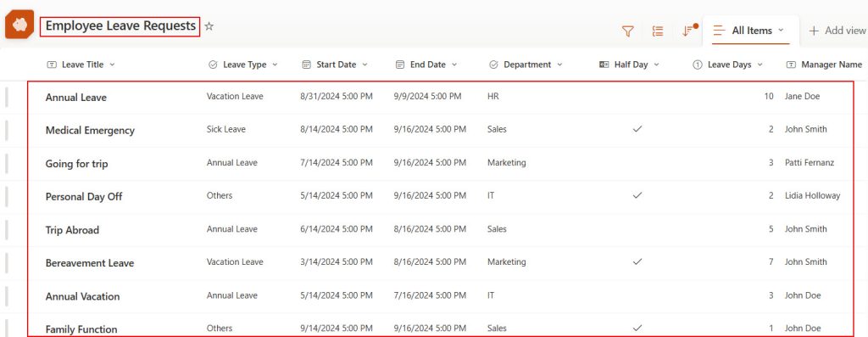Toggle Half Day checkmark for Personal Day Off
The height and width of the screenshot is (337, 868).
pyautogui.click(x=637, y=195)
